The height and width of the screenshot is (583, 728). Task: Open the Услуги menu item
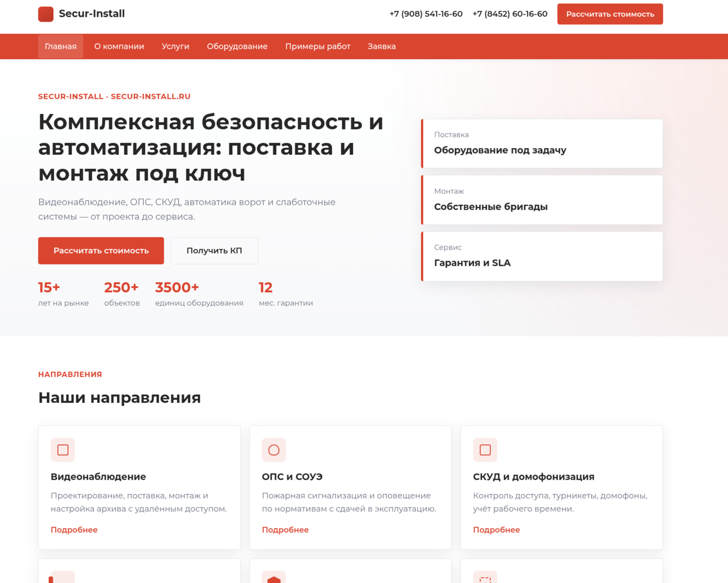pyautogui.click(x=175, y=47)
